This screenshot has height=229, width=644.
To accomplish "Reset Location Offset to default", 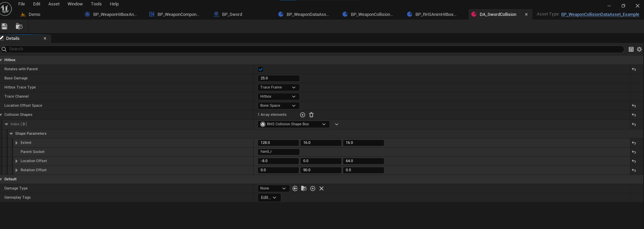I will [x=634, y=161].
